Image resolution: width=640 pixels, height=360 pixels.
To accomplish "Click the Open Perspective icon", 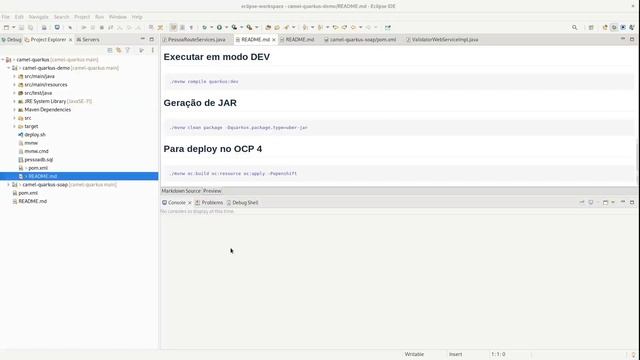I will 591,27.
